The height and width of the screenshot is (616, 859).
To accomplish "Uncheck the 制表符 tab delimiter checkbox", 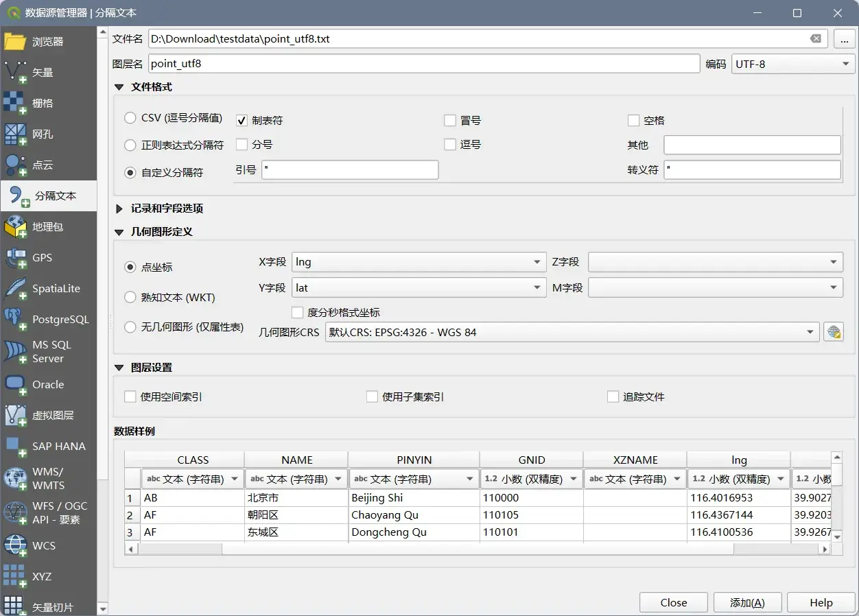I will tap(242, 120).
